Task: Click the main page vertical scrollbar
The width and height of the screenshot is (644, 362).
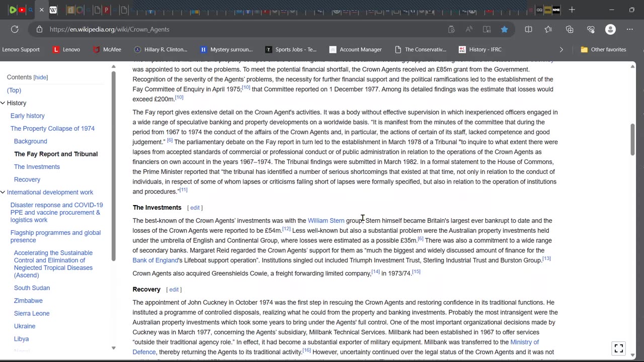Action: 633,139
